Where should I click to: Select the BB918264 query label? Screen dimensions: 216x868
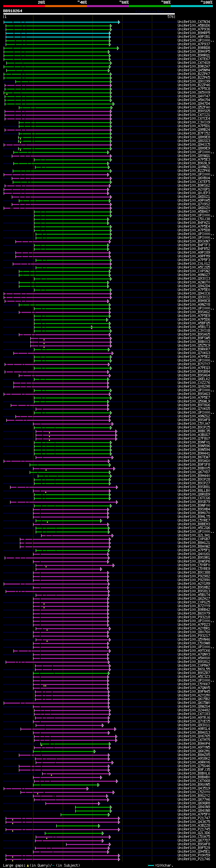[x=13, y=11]
